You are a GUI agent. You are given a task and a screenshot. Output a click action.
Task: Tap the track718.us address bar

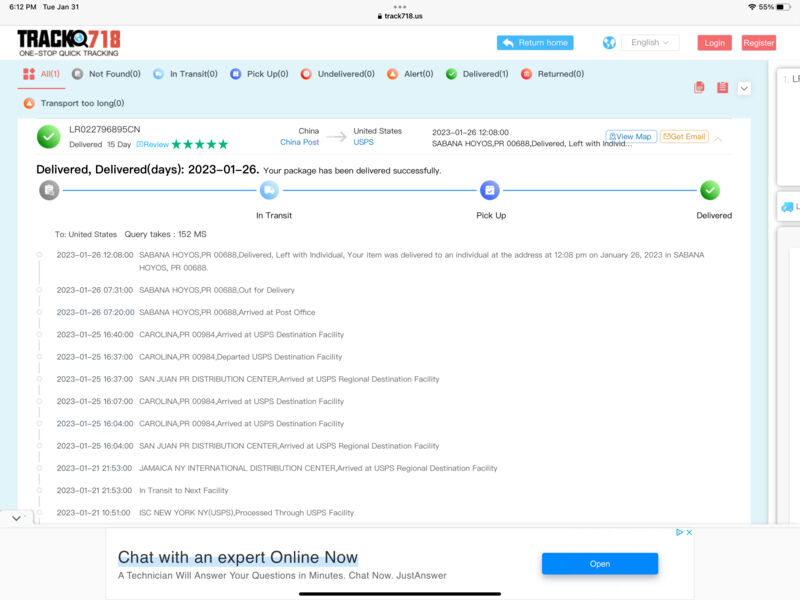[400, 16]
